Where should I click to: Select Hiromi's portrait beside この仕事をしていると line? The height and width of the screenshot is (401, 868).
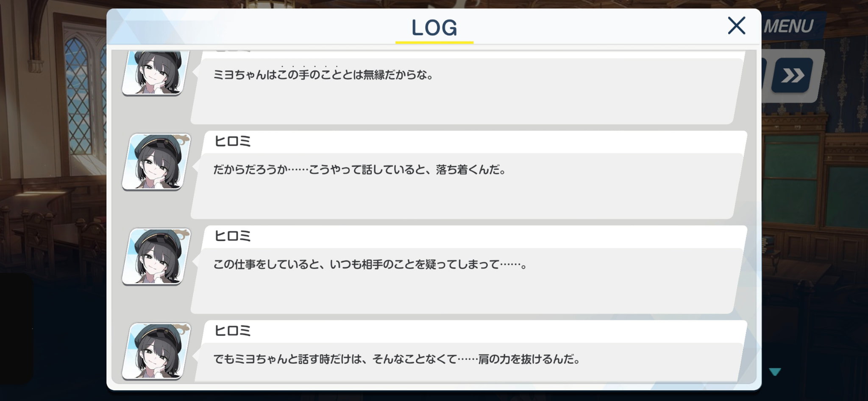click(156, 256)
